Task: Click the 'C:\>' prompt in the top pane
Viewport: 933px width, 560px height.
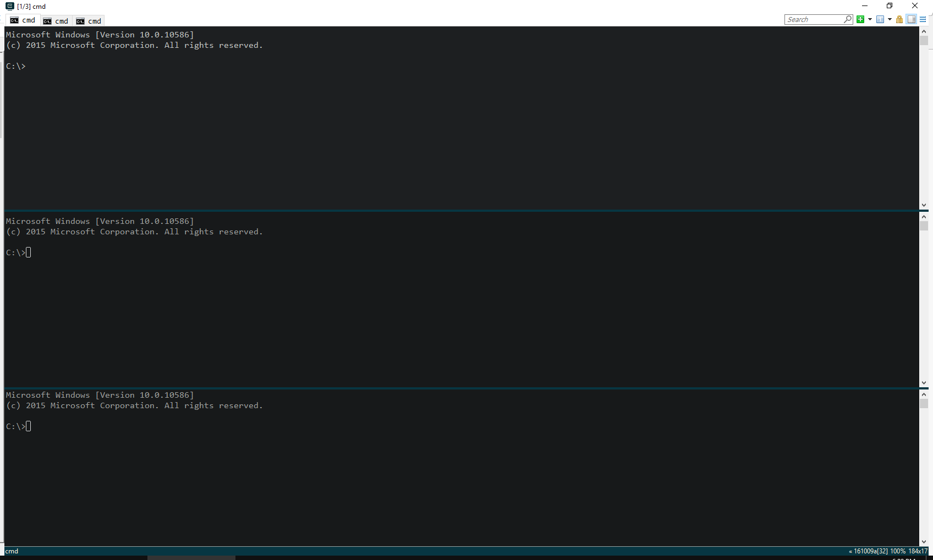Action: tap(16, 67)
